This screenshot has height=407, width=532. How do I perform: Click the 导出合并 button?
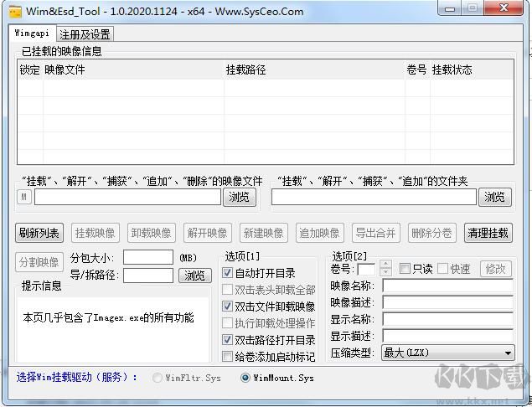click(376, 233)
